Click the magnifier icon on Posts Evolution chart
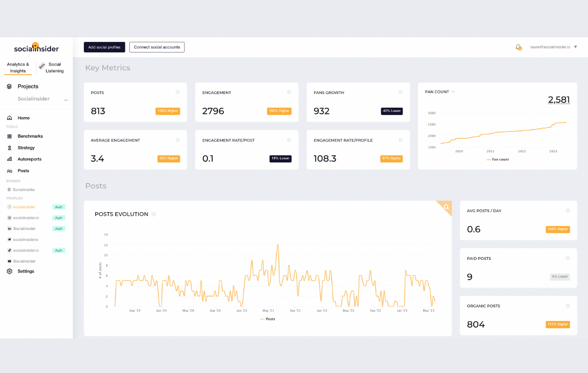Image resolution: width=588 pixels, height=373 pixels. pyautogui.click(x=446, y=207)
